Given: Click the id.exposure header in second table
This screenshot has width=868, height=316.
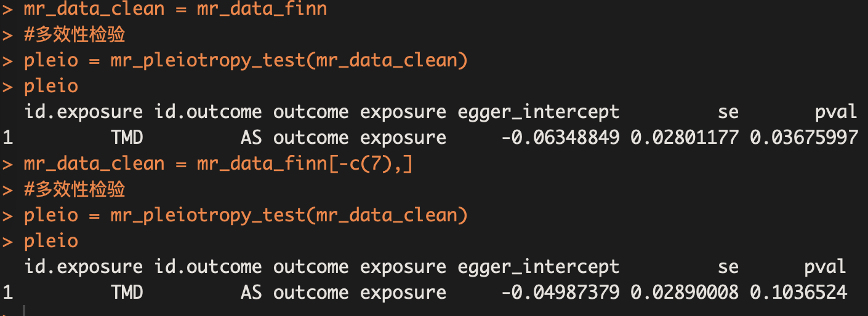Looking at the screenshot, I should click(83, 267).
